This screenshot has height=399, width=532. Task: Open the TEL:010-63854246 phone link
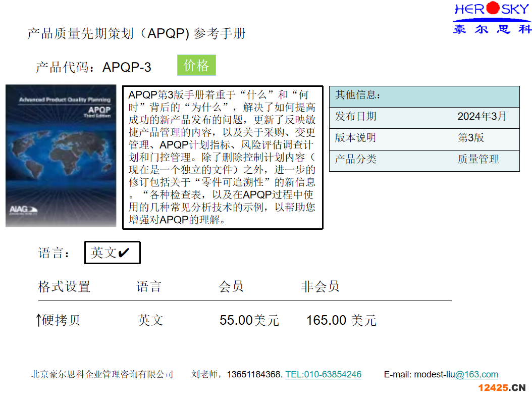324,374
